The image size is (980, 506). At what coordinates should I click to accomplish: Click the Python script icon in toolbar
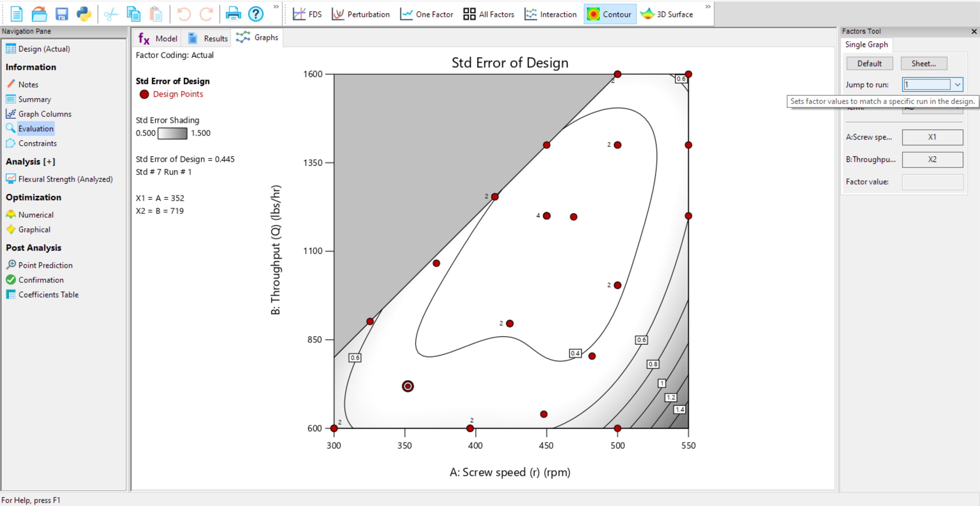(x=84, y=14)
